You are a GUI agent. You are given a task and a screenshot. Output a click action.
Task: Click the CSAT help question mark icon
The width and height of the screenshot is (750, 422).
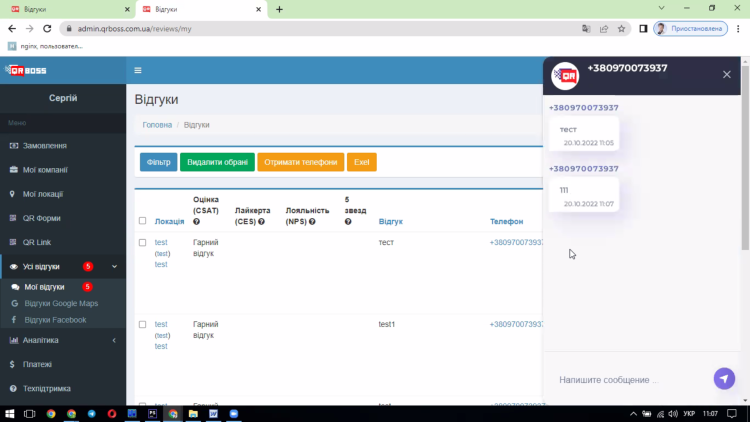coord(197,221)
